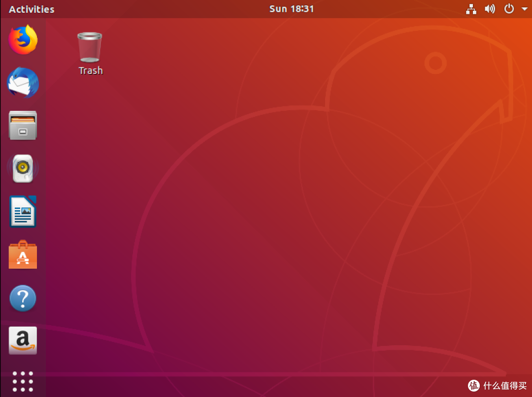Click the volume speaker icon
This screenshot has height=397, width=532.
(490, 9)
